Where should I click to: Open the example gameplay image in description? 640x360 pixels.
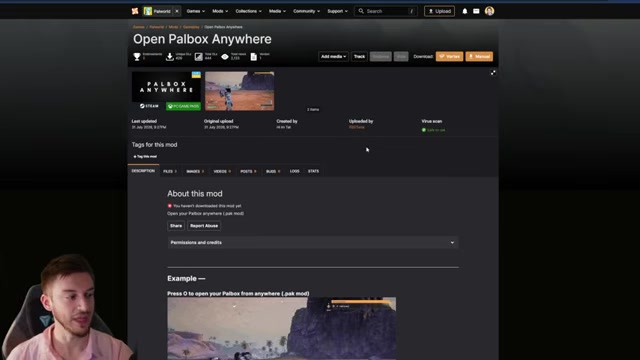(282, 329)
